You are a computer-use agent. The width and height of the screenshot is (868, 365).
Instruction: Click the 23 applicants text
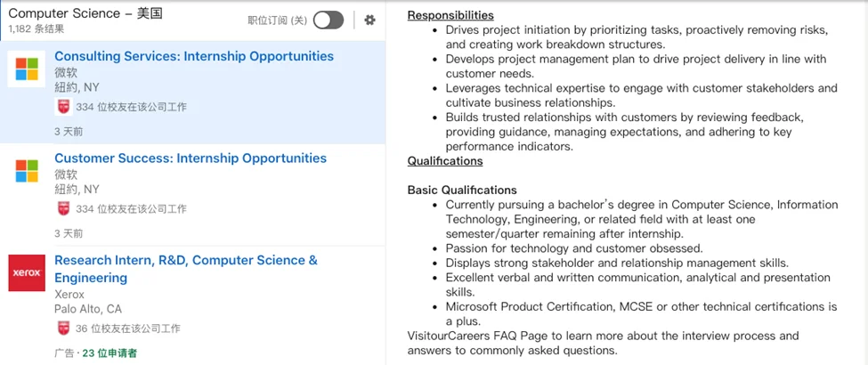point(110,353)
